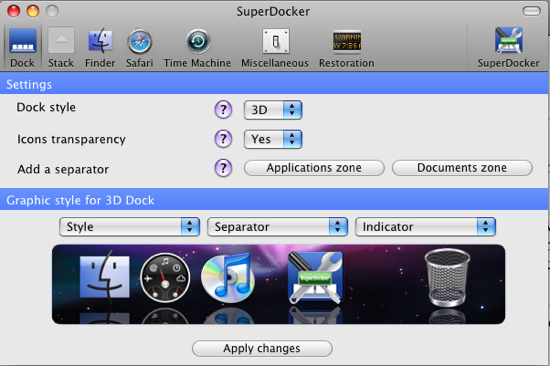
Task: Close the SuperDocker window
Action: point(14,11)
